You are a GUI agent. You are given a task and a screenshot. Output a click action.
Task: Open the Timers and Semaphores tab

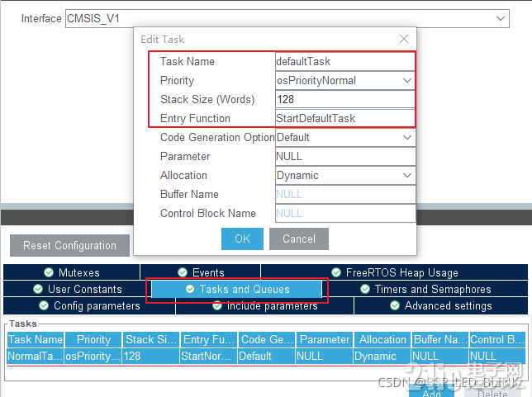click(x=425, y=289)
